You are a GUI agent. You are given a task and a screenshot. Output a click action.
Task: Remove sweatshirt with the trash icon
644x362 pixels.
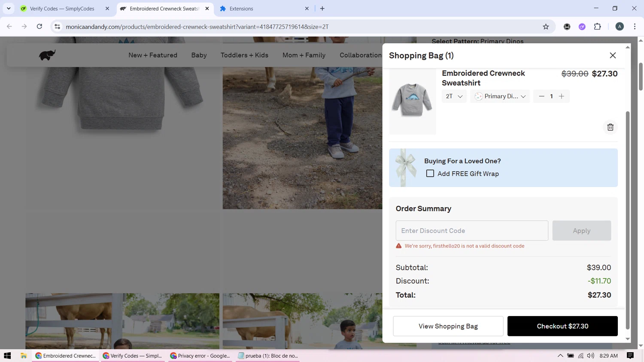point(610,127)
